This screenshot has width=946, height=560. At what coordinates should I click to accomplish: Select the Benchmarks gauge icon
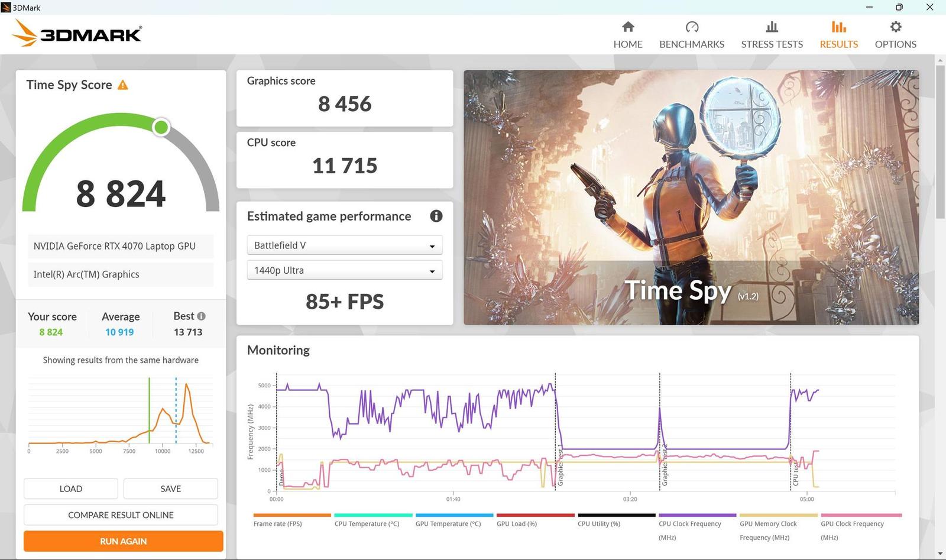tap(691, 27)
